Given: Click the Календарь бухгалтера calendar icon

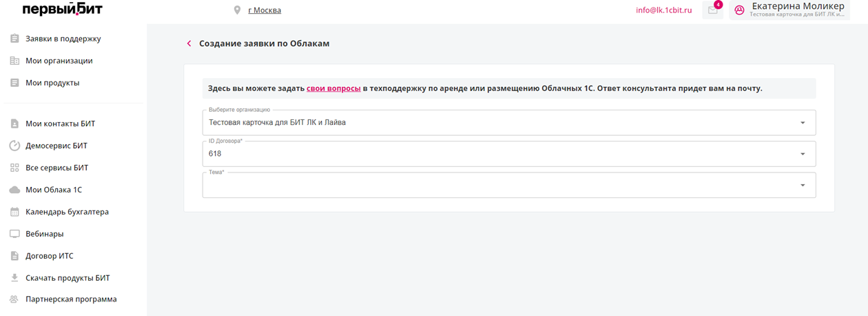Looking at the screenshot, I should click(14, 212).
